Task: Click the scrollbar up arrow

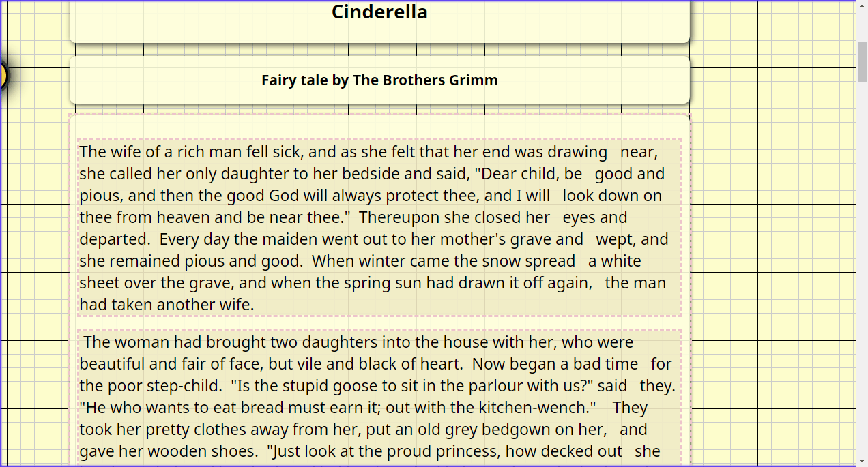Action: pos(862,5)
